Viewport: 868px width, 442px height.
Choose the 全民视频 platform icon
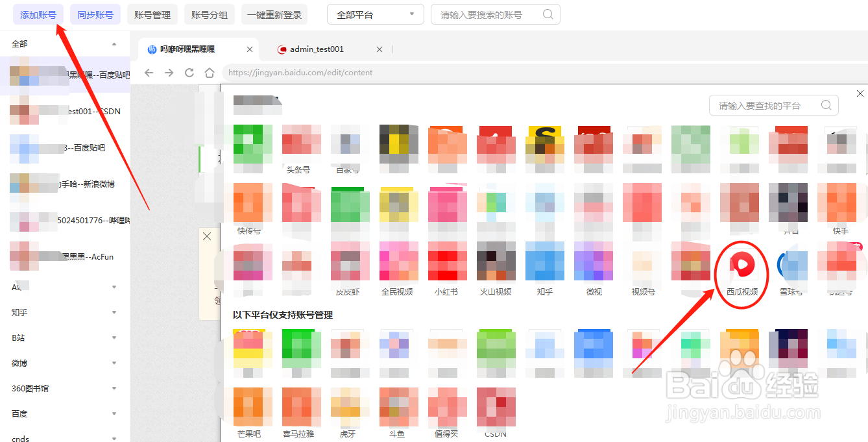[x=398, y=261]
